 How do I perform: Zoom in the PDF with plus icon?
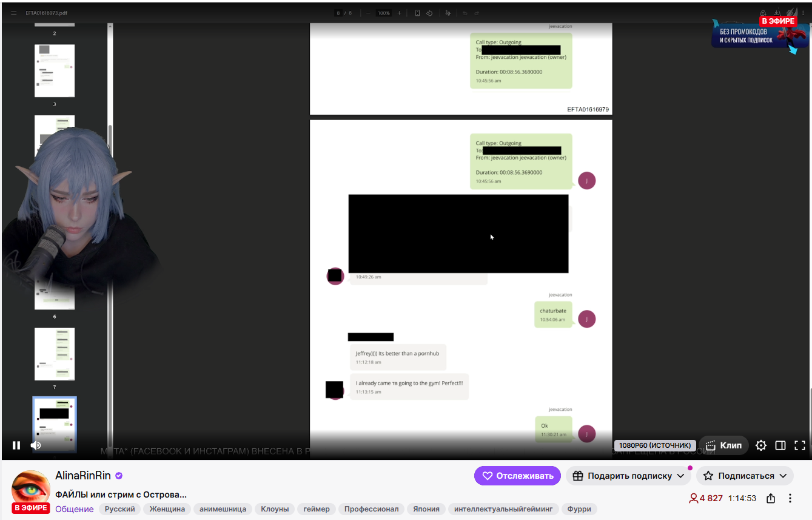click(x=399, y=13)
